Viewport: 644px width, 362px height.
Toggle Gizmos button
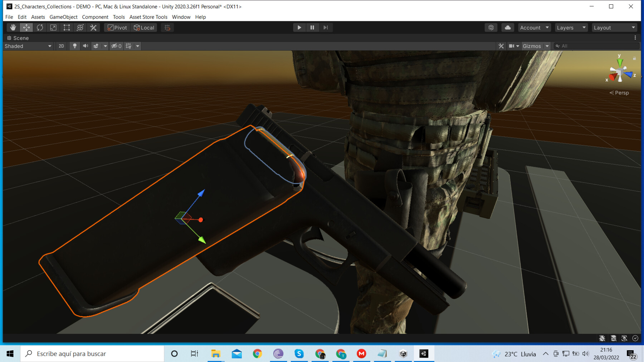coord(532,46)
